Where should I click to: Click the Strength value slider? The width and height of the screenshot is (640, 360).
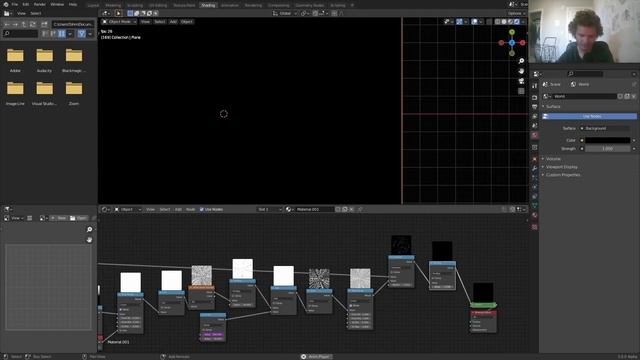tap(608, 149)
